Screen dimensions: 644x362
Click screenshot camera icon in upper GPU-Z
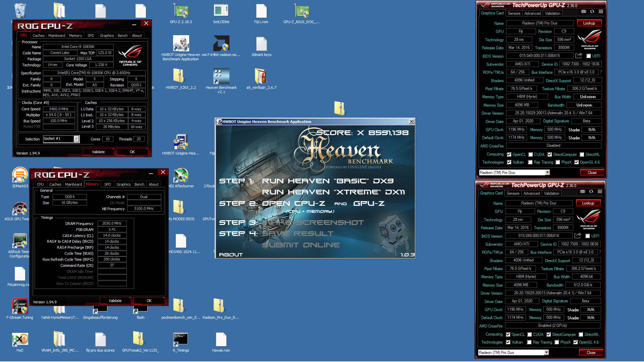pyautogui.click(x=584, y=11)
